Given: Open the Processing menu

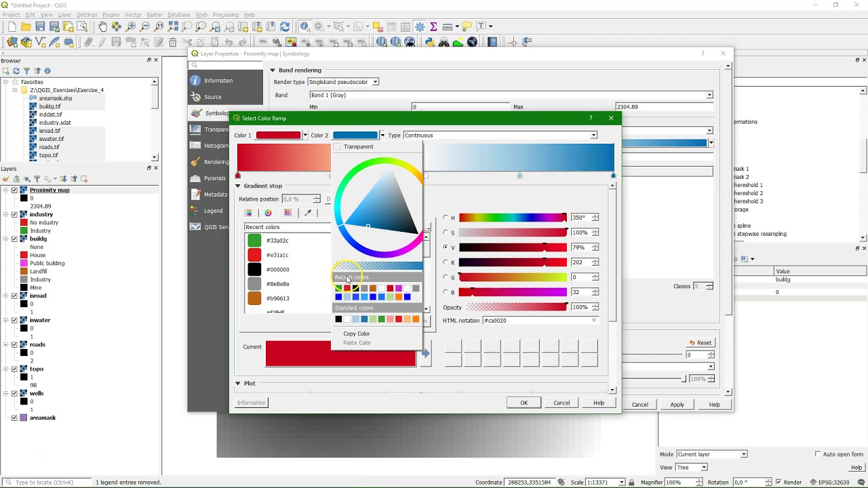Looking at the screenshot, I should coord(225,15).
